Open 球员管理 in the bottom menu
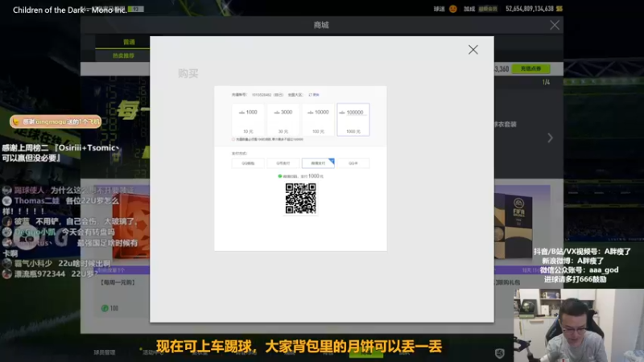Image resolution: width=644 pixels, height=362 pixels. 105,352
